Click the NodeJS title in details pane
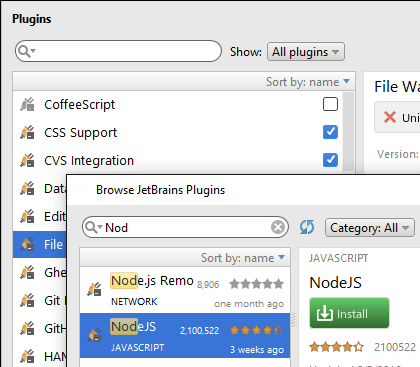This screenshot has width=420, height=367. tap(335, 282)
